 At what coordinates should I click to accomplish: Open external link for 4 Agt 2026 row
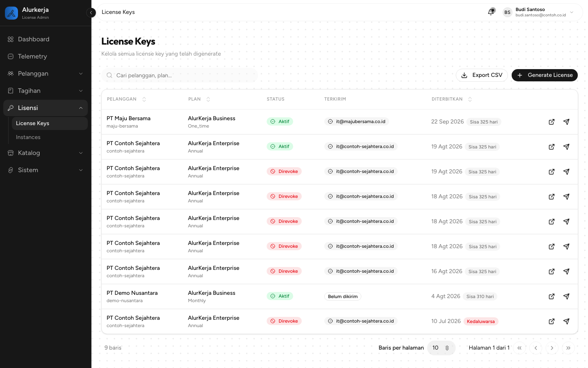tap(552, 296)
